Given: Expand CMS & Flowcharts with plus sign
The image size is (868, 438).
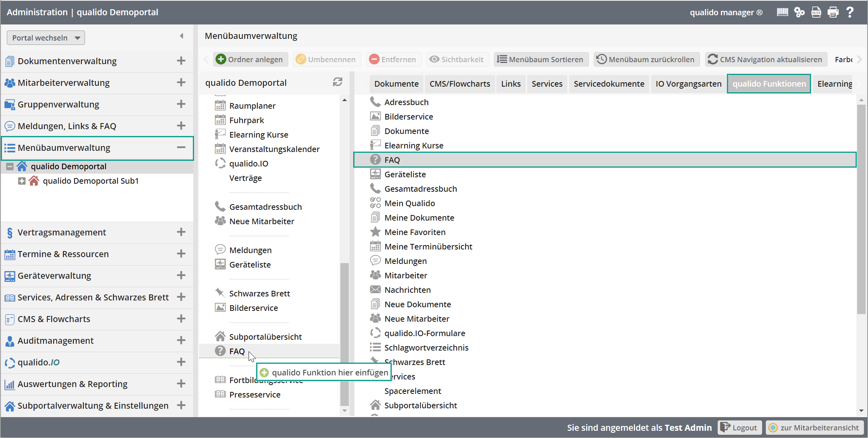Looking at the screenshot, I should point(181,319).
